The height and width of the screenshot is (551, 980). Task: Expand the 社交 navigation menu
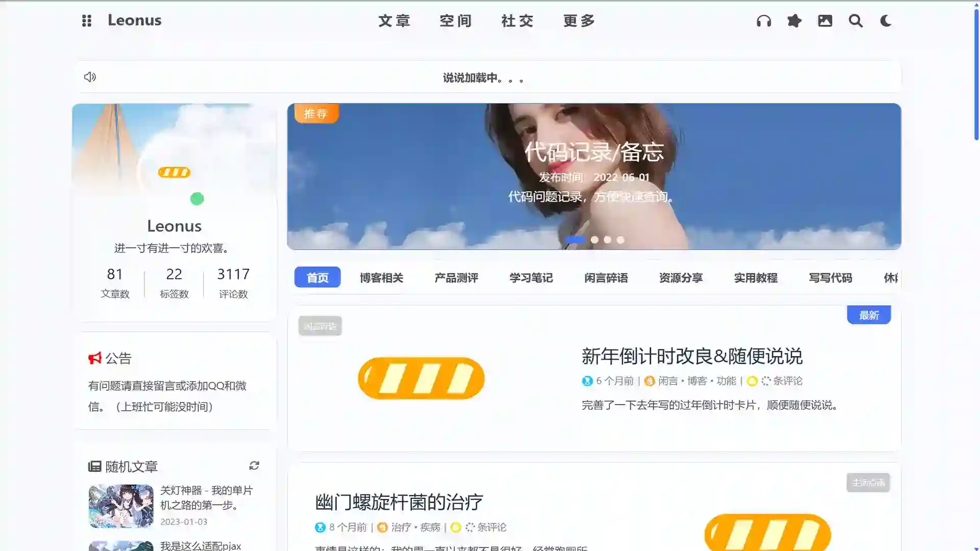[517, 21]
